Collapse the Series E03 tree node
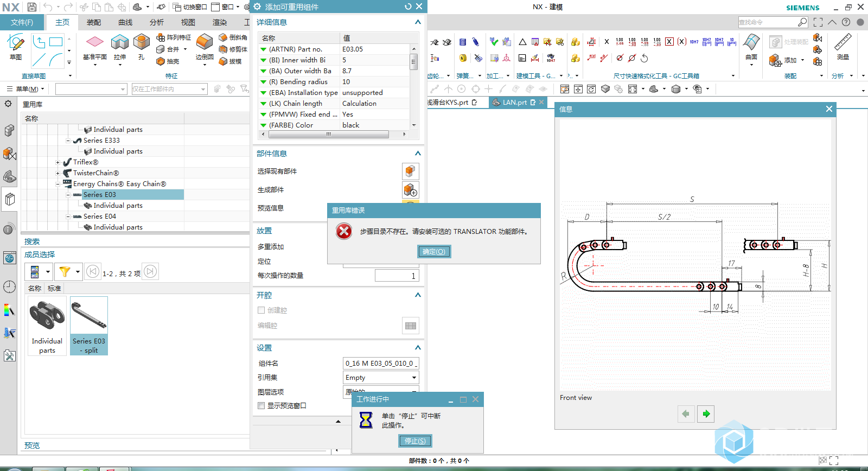 coord(68,195)
